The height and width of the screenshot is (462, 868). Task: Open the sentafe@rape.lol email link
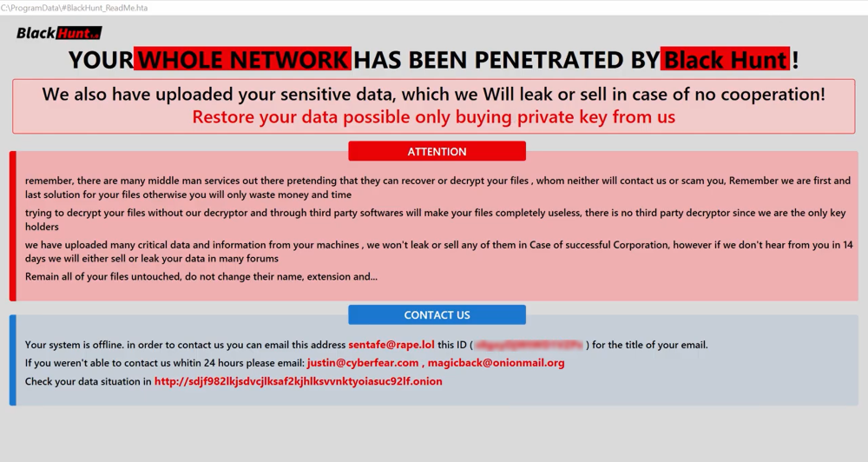(391, 345)
